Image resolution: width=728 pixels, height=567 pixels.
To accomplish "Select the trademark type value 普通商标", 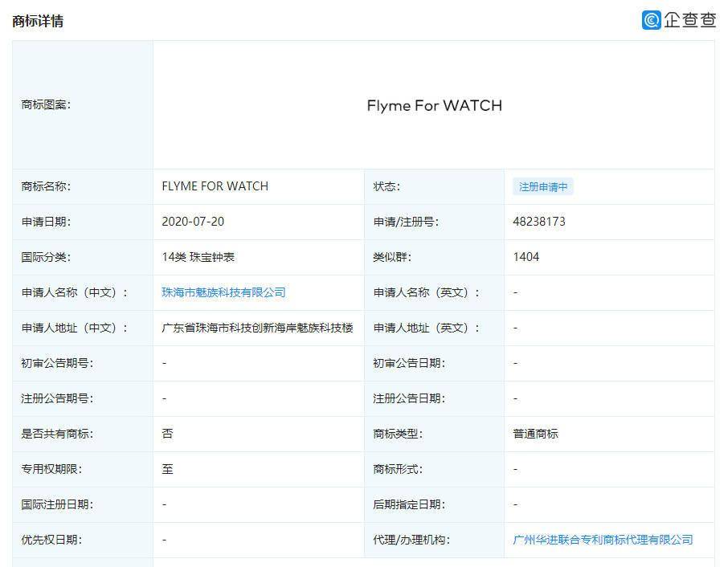I will tap(535, 434).
